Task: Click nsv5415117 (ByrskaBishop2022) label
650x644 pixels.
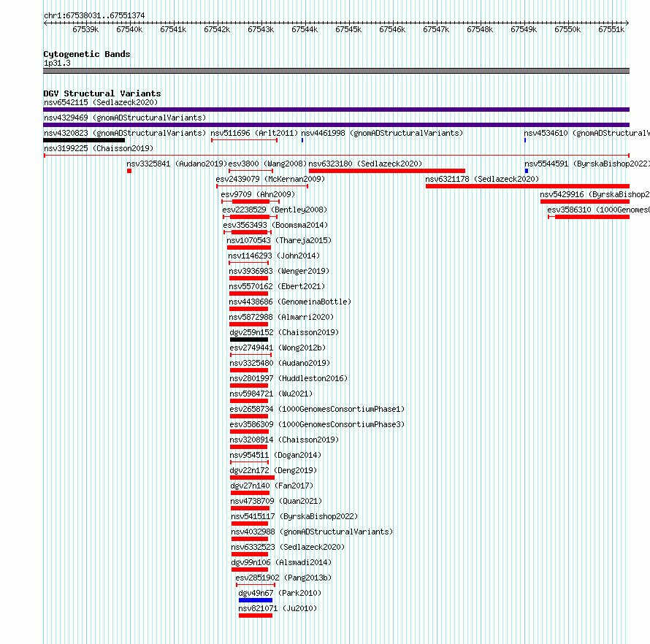Action: [294, 516]
